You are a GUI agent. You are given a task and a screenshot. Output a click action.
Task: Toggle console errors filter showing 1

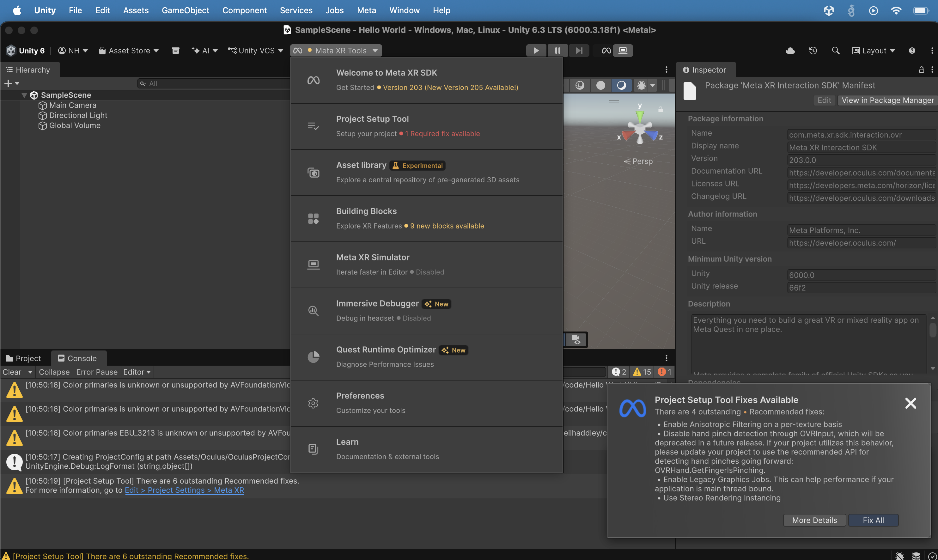pos(664,372)
